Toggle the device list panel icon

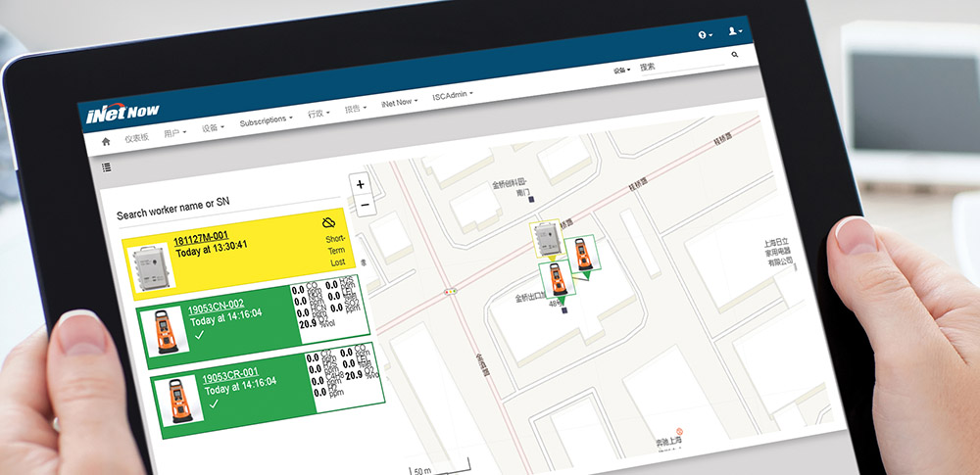[x=106, y=167]
